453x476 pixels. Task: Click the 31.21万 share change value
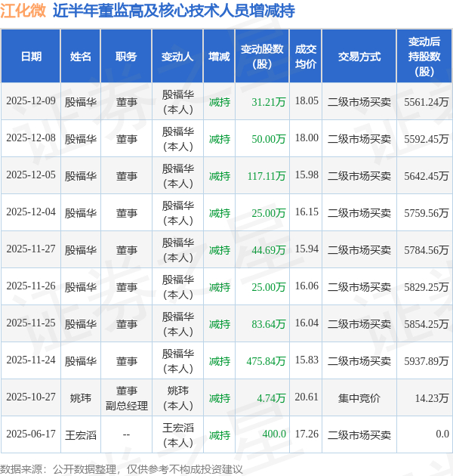pyautogui.click(x=269, y=102)
